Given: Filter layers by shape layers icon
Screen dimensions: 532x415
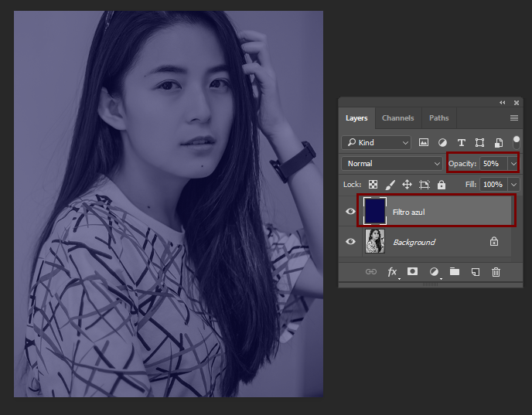Looking at the screenshot, I should point(479,143).
